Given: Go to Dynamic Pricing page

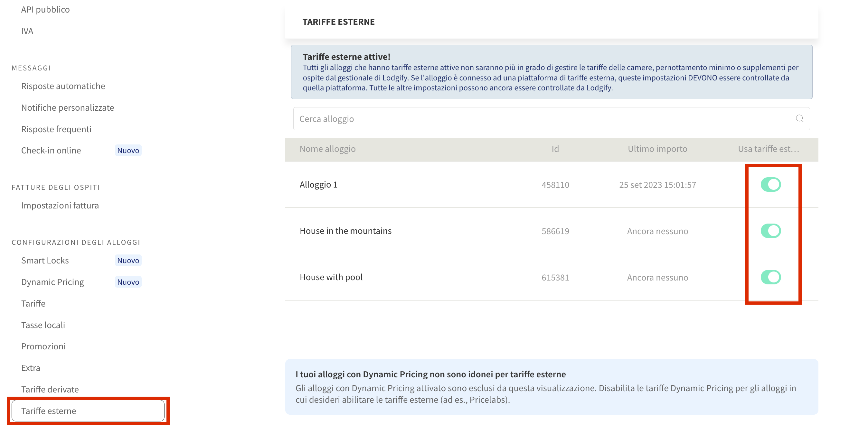Looking at the screenshot, I should [x=52, y=282].
